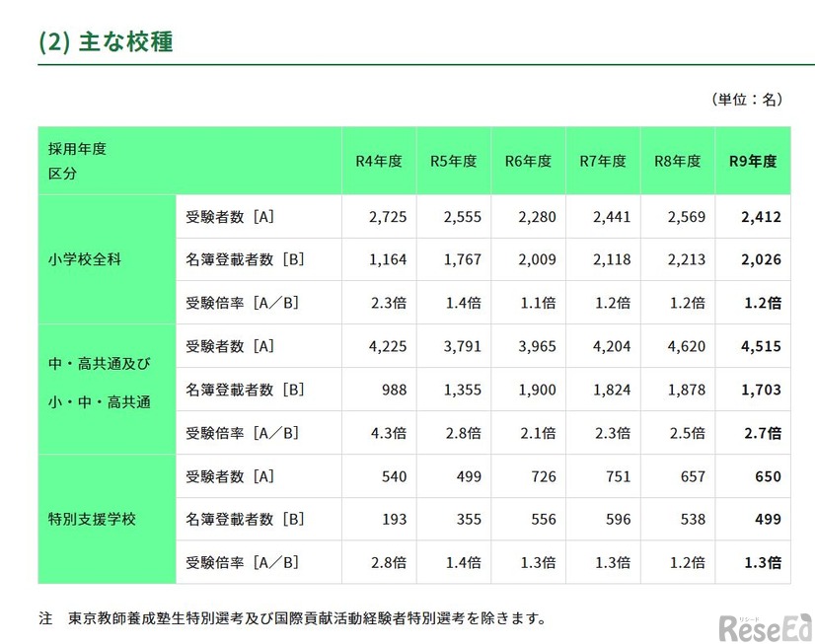Screen dimensions: 815x644
Task: Click the "R6年度" column header
Action: tap(528, 162)
